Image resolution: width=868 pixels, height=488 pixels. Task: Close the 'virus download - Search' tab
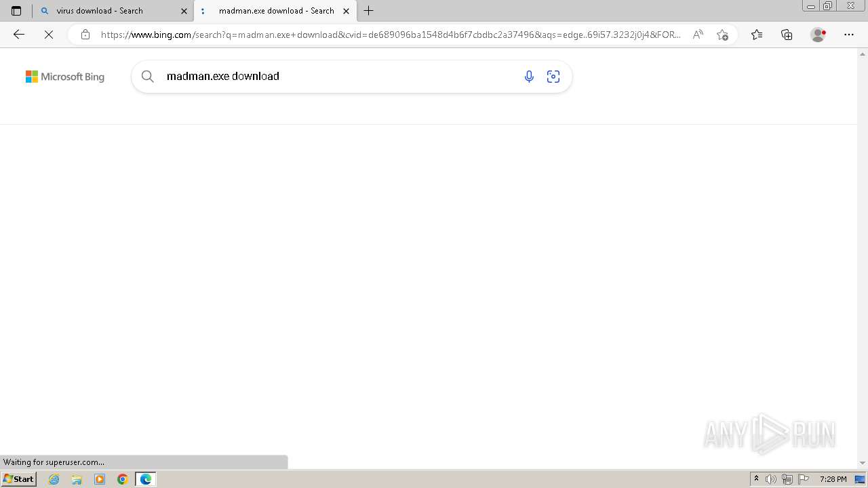184,11
